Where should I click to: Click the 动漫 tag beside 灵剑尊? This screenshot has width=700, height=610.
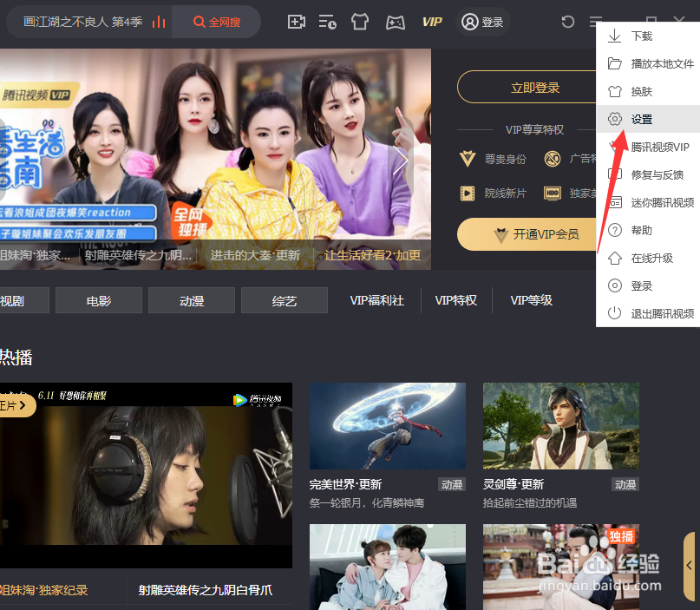625,484
